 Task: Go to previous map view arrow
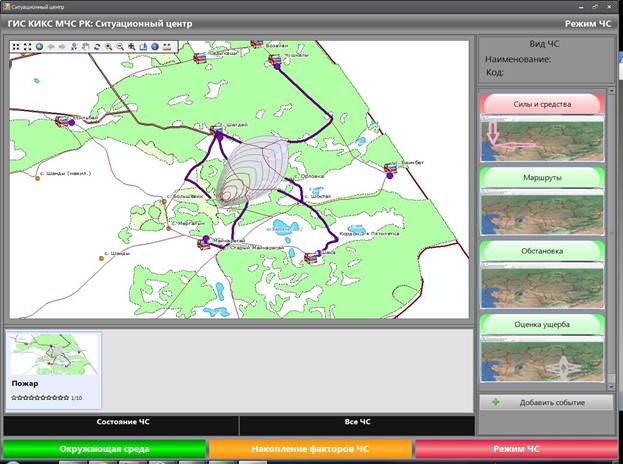[x=51, y=46]
